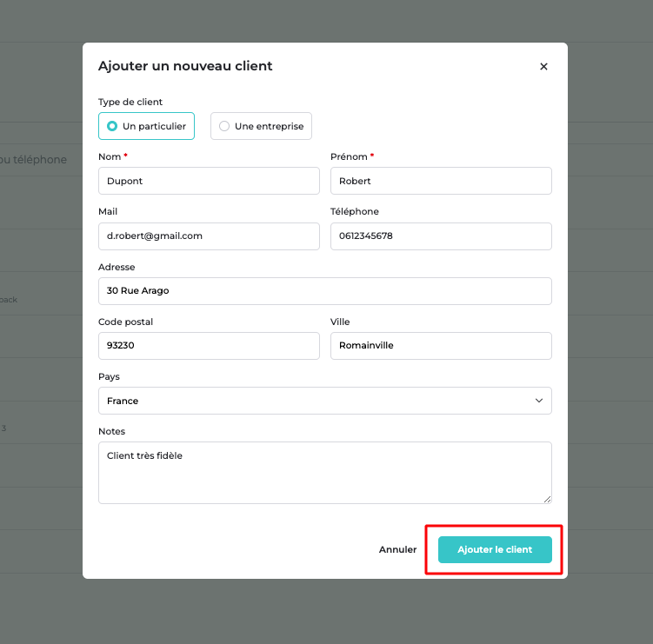Screen dimensions: 653x644
Task: Focus the Nom field containing Dupont
Action: [x=209, y=181]
